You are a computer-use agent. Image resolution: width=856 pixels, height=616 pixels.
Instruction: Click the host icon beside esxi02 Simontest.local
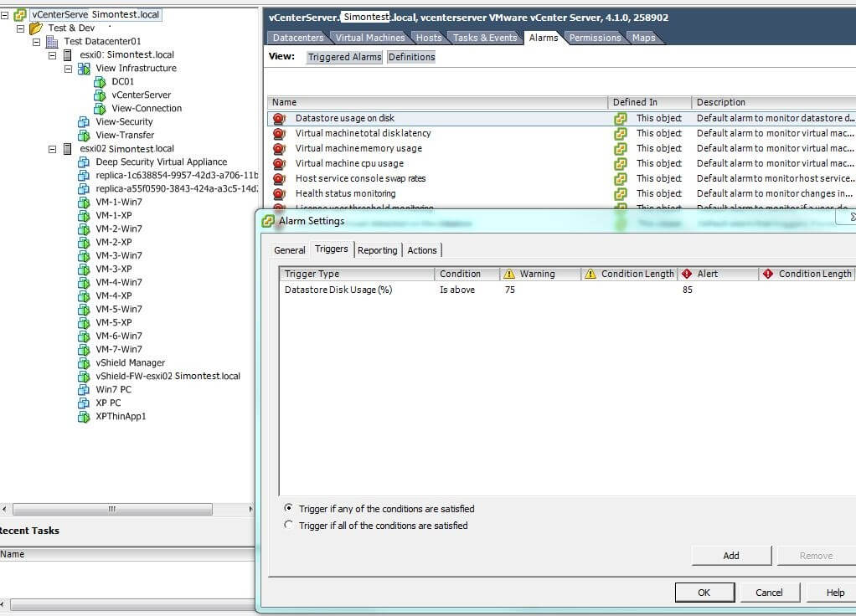tap(68, 148)
